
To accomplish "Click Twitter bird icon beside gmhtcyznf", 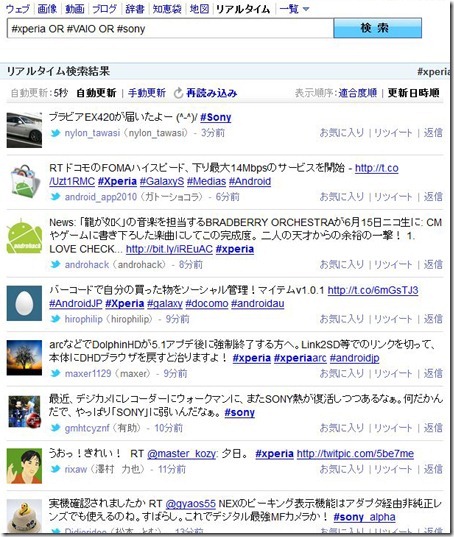I will pos(55,428).
